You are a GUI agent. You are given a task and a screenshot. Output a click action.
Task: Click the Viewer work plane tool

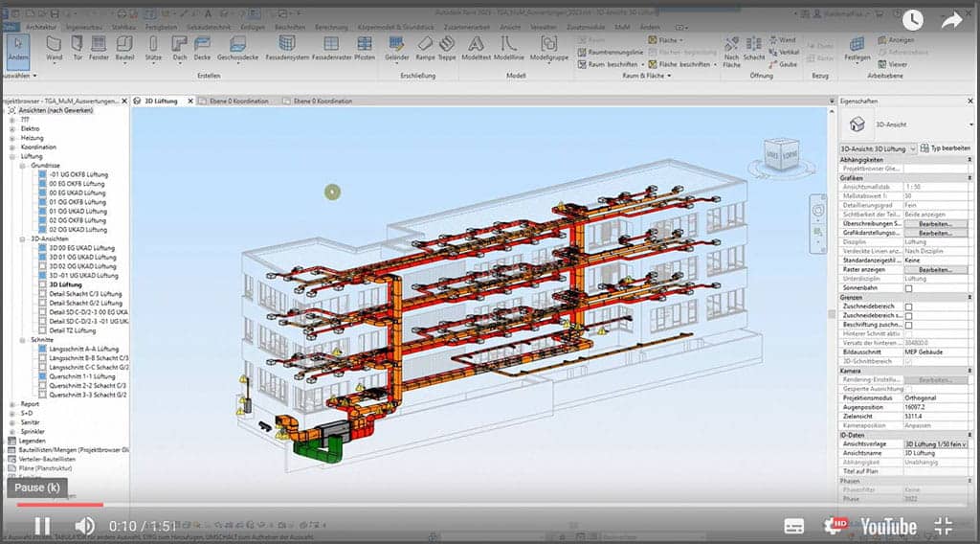pyautogui.click(x=893, y=64)
